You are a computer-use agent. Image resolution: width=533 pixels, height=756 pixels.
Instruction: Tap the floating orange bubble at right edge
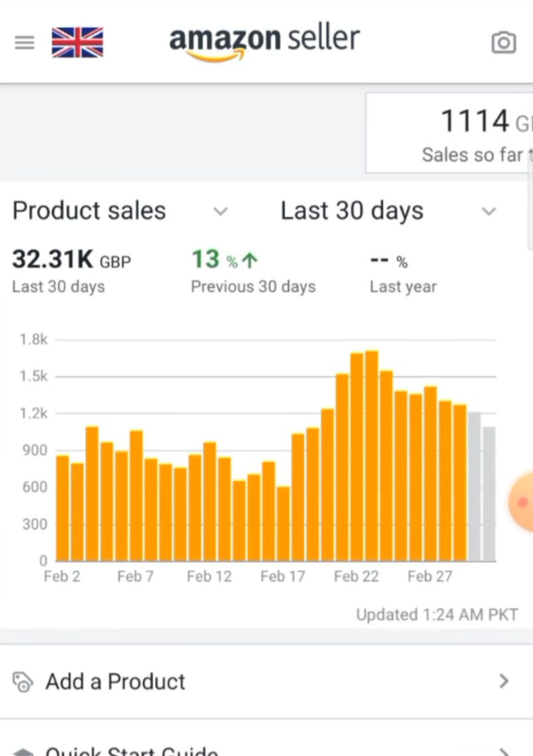(523, 501)
